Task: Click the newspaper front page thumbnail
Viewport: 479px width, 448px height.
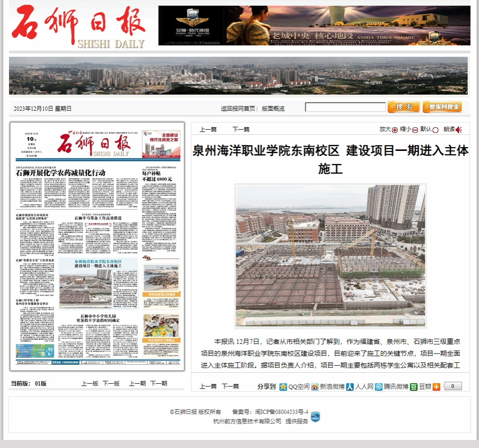Action: tap(97, 246)
